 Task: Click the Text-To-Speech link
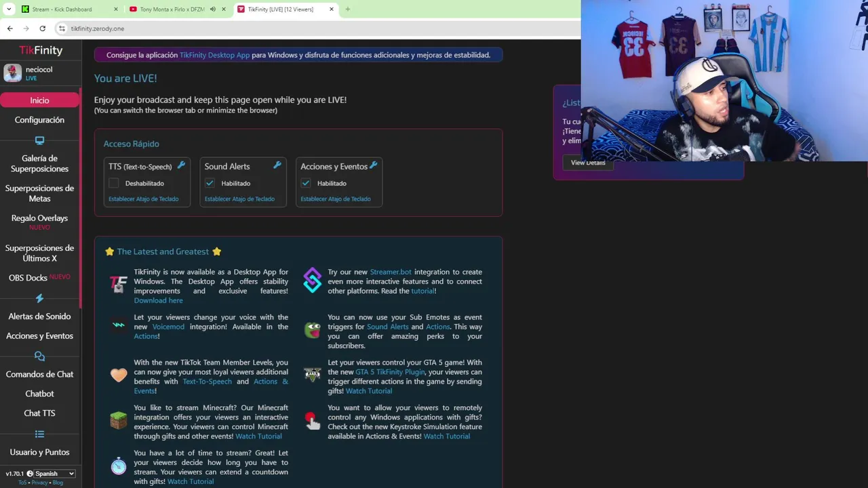coord(207,382)
